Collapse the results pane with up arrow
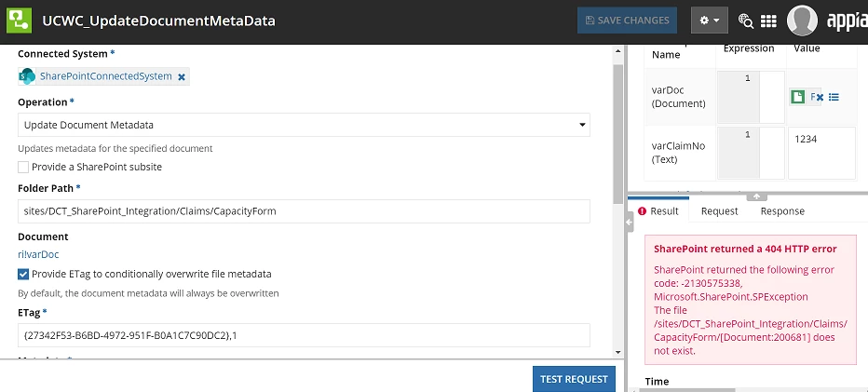This screenshot has width=868, height=392. tap(756, 196)
